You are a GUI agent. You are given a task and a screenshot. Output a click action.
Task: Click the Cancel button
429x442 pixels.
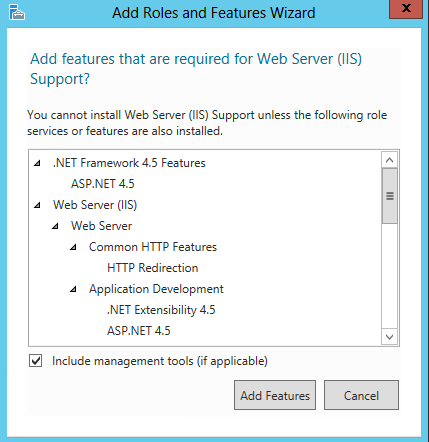click(x=361, y=395)
